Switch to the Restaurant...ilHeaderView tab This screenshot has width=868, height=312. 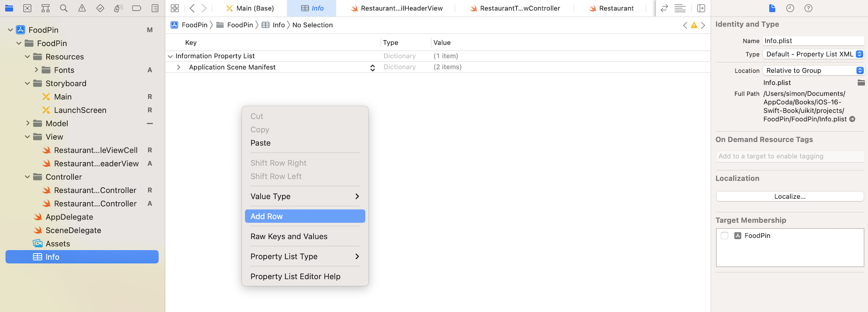pyautogui.click(x=396, y=8)
